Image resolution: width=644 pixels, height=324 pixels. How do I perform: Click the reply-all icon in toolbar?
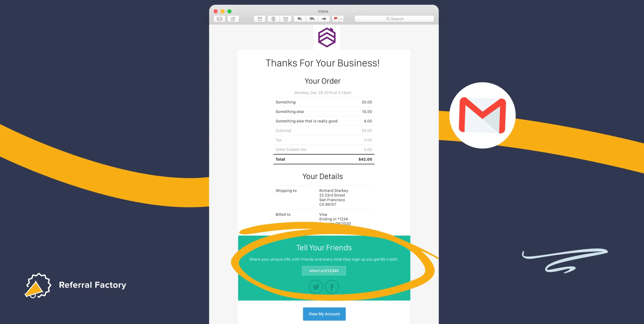[x=312, y=19]
